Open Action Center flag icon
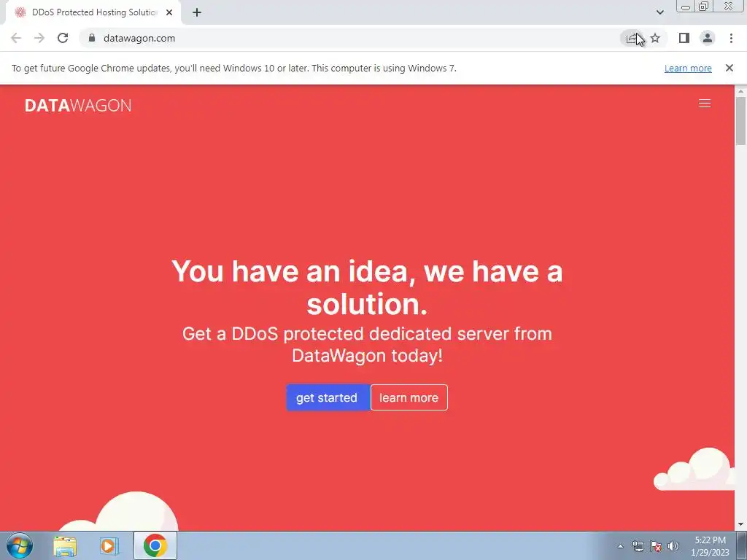This screenshot has width=747, height=560. tap(656, 546)
